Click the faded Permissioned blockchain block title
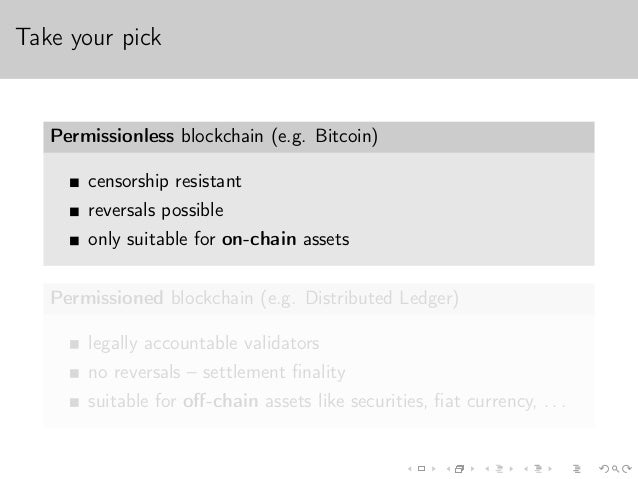638x479 pixels. [255, 298]
